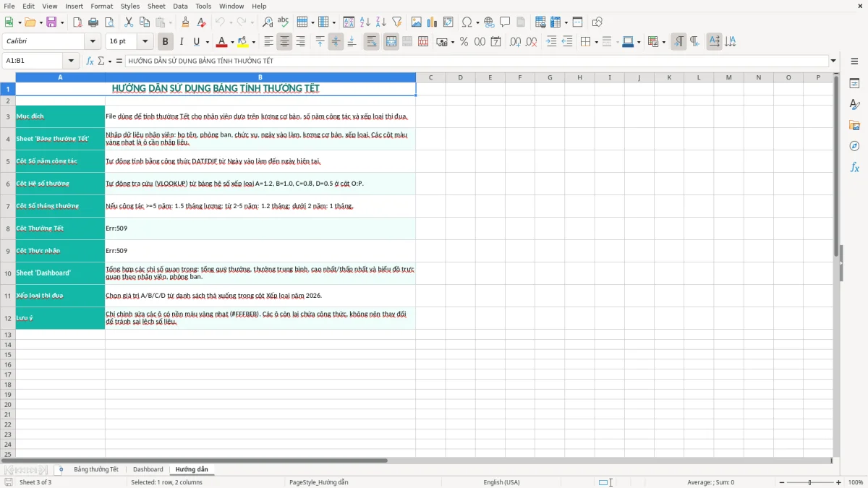Viewport: 868px width, 488px height.
Task: Toggle Wrap Text button
Action: (x=372, y=42)
